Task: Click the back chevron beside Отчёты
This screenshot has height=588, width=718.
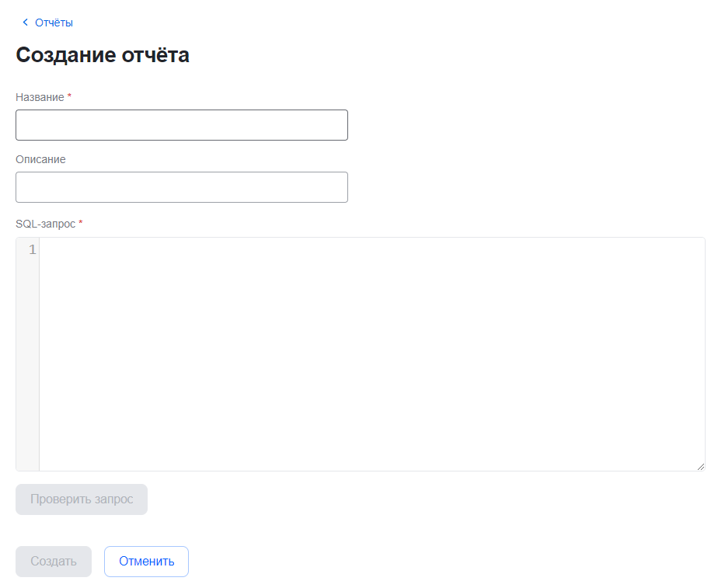Action: tap(25, 23)
